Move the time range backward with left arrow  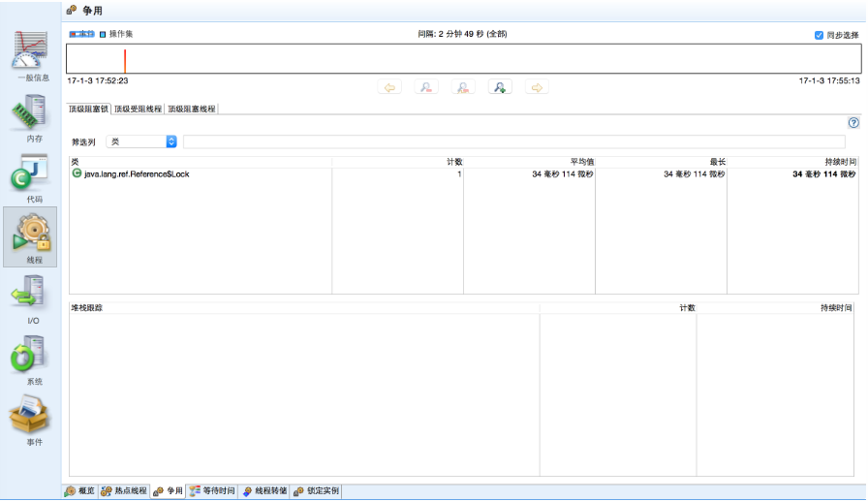389,87
